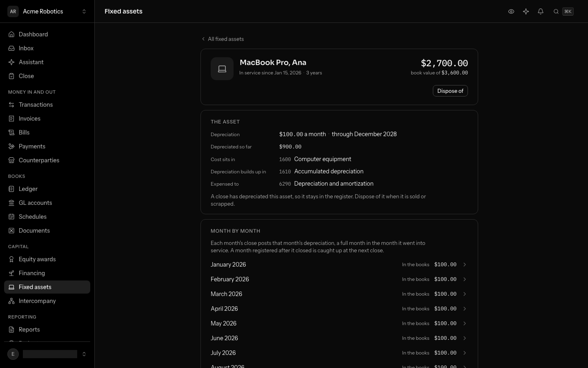The height and width of the screenshot is (368, 588).
Task: Click the Dispose of button
Action: coord(450,91)
